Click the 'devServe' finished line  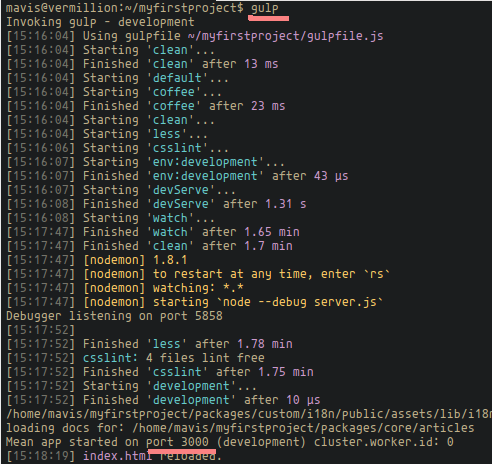(156, 204)
